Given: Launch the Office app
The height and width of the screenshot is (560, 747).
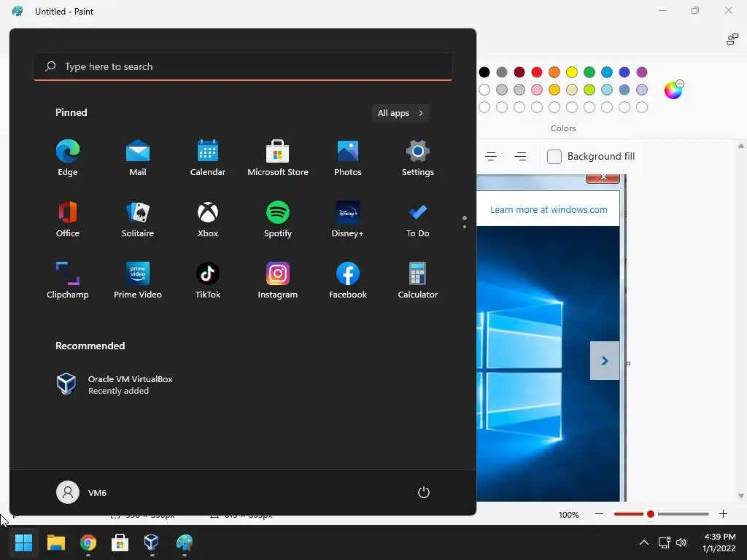Looking at the screenshot, I should pyautogui.click(x=68, y=219).
